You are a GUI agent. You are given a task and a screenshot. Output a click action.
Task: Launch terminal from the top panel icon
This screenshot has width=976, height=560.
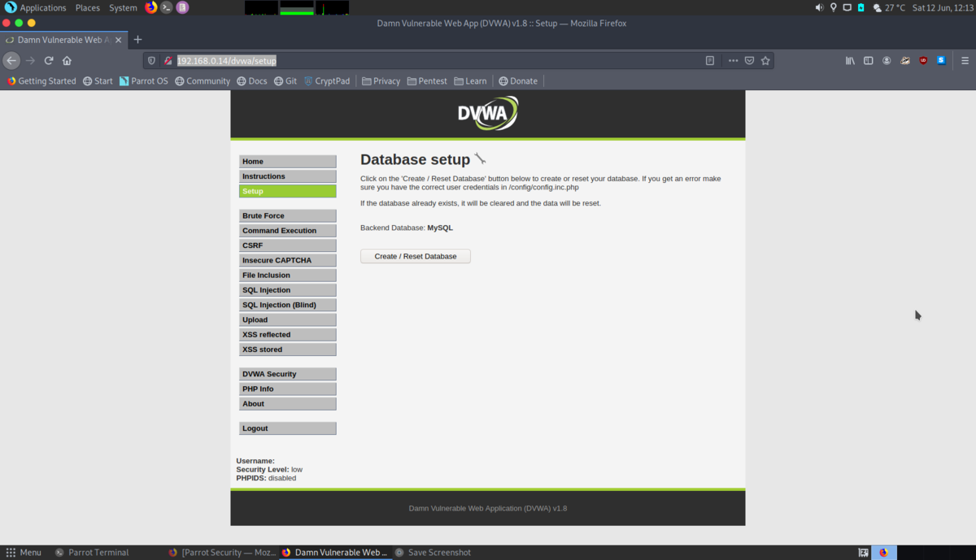point(167,7)
